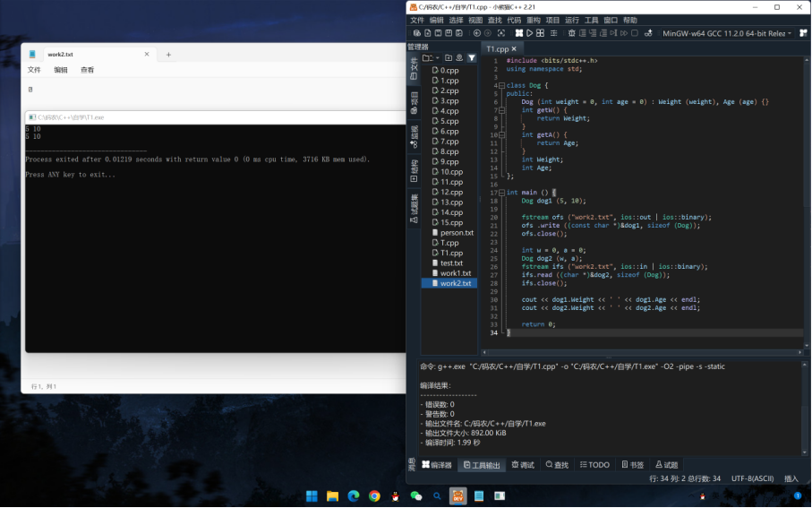Switch to the 试题 bottom tab
This screenshot has height=508, width=812.
(666, 465)
